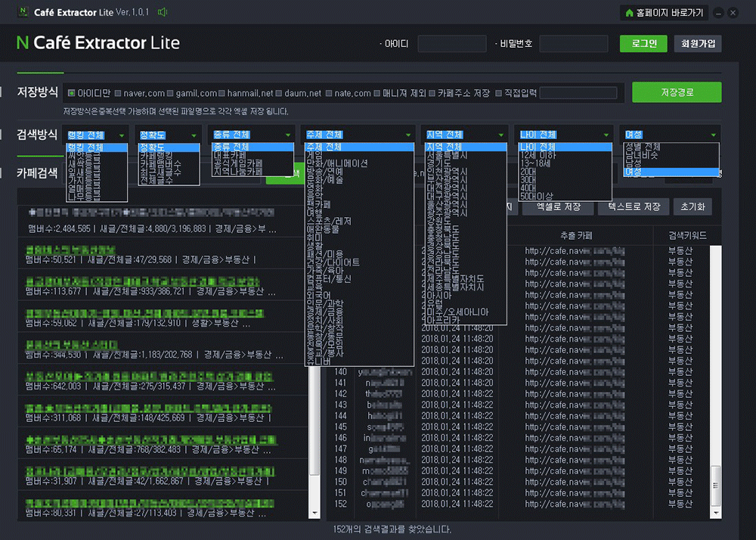Screen dimensions: 756x540
Task: Open the 홈페이지 바로가기 homepage shortcut
Action: [664, 13]
